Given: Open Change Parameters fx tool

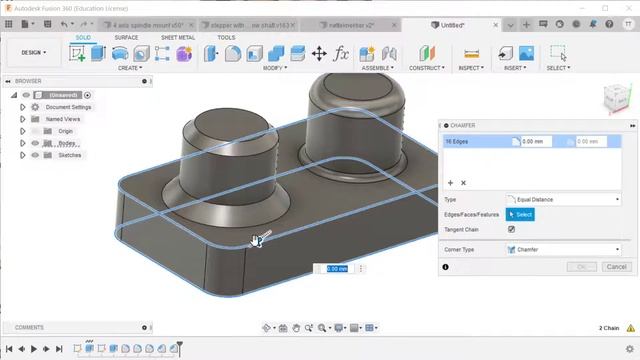Looking at the screenshot, I should [341, 53].
